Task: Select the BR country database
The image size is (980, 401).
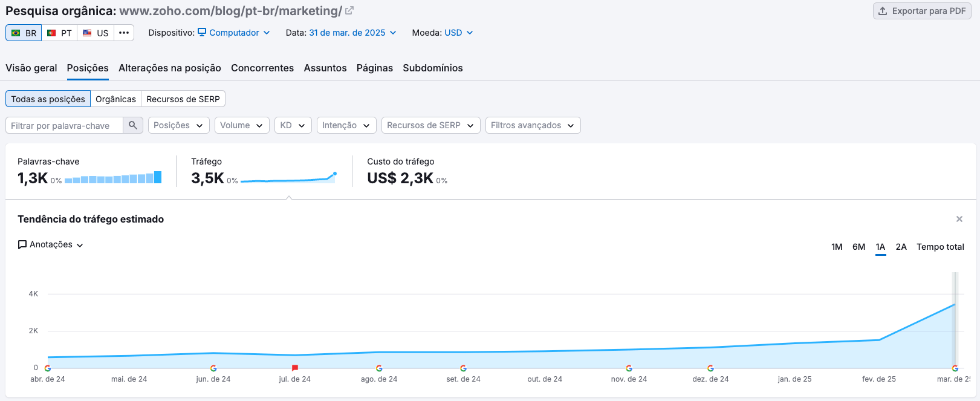Action: pos(24,33)
